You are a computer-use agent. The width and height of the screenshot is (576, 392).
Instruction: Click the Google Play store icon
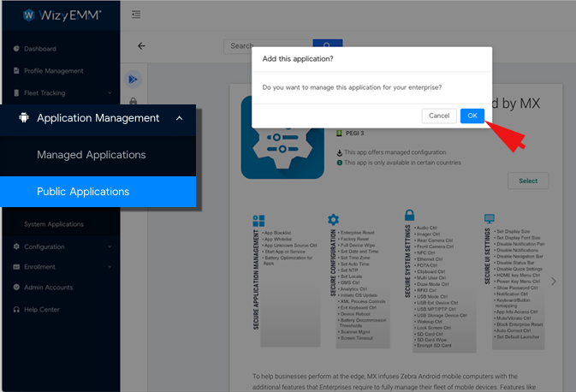click(x=133, y=79)
